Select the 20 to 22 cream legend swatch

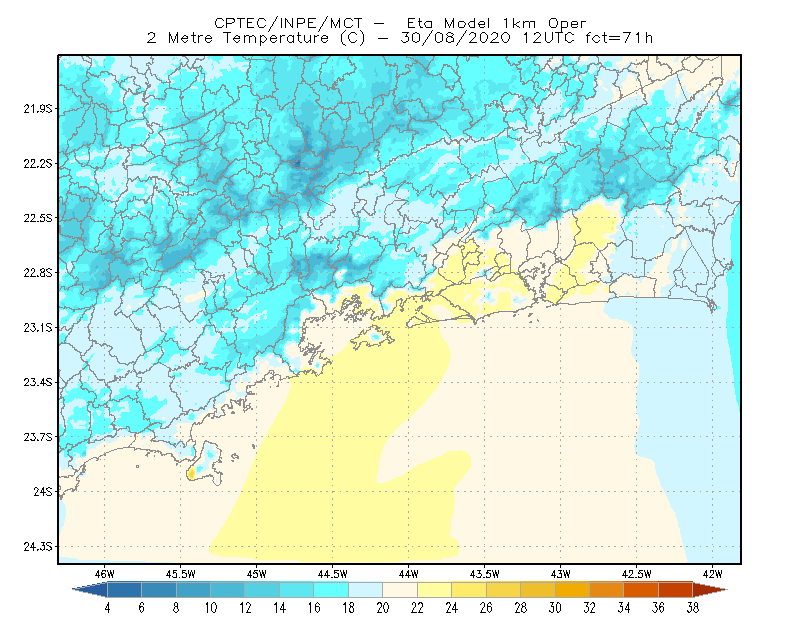pos(400,590)
